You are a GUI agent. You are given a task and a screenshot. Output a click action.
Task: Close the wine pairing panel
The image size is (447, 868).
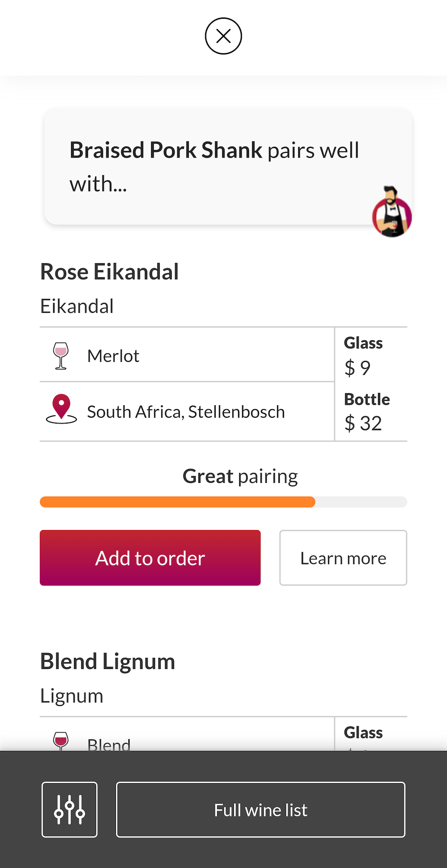pyautogui.click(x=223, y=36)
